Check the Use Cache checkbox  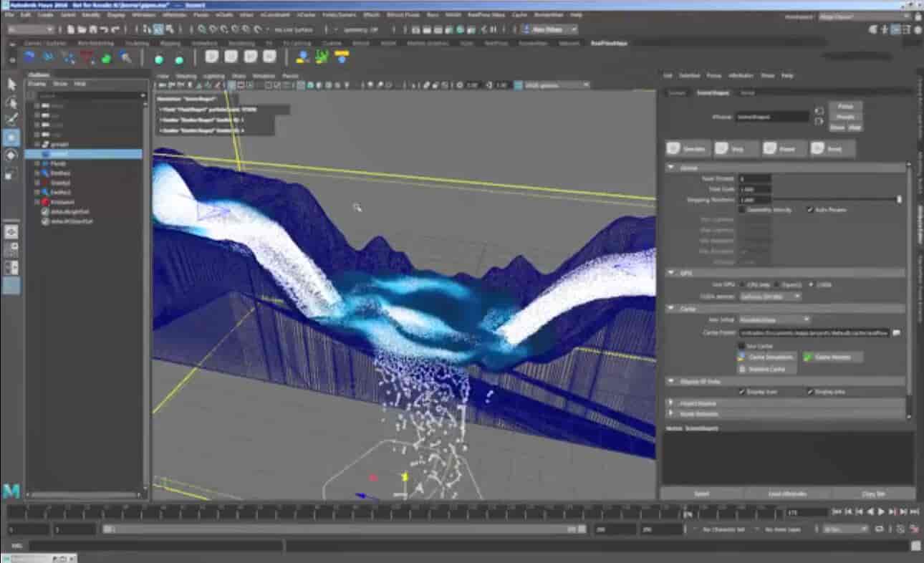(x=741, y=345)
